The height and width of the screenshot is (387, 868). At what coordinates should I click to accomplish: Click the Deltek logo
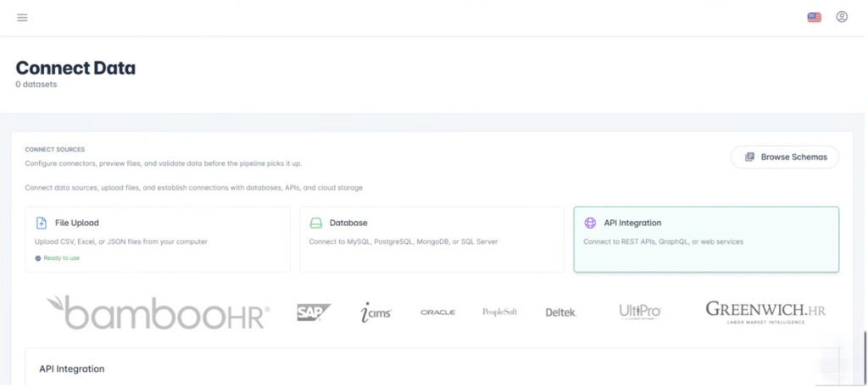[x=560, y=312]
